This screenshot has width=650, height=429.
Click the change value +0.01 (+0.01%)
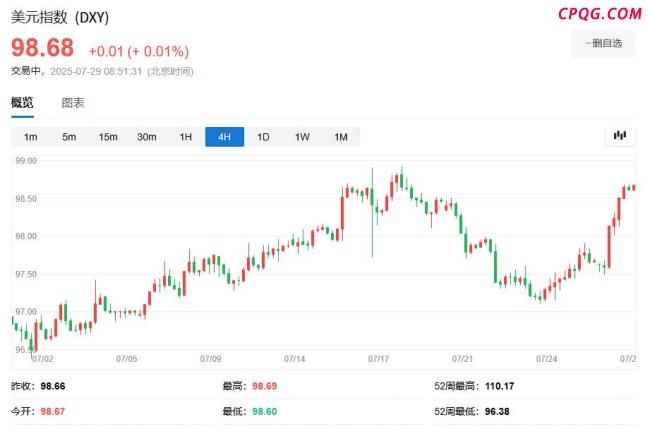tap(139, 51)
